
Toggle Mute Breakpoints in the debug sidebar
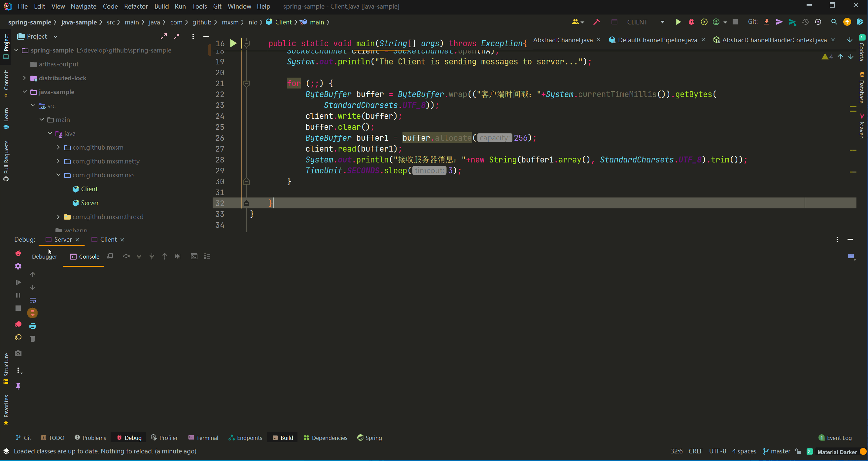18,337
